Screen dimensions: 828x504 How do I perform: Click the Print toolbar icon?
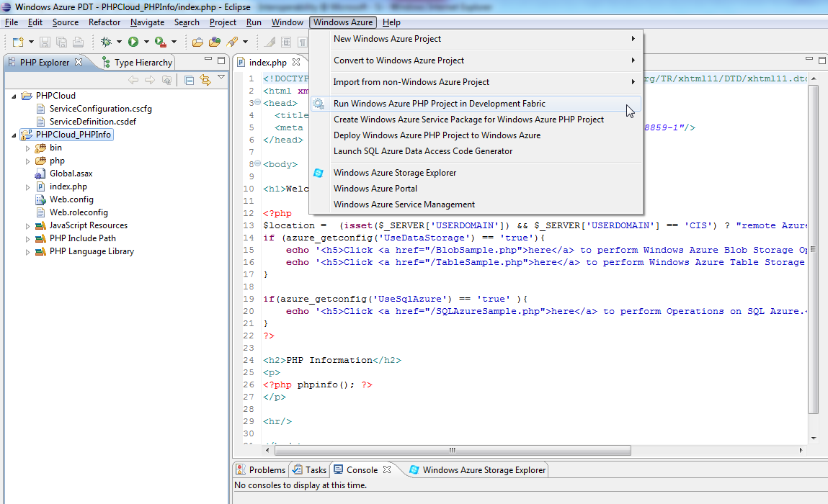pyautogui.click(x=78, y=42)
